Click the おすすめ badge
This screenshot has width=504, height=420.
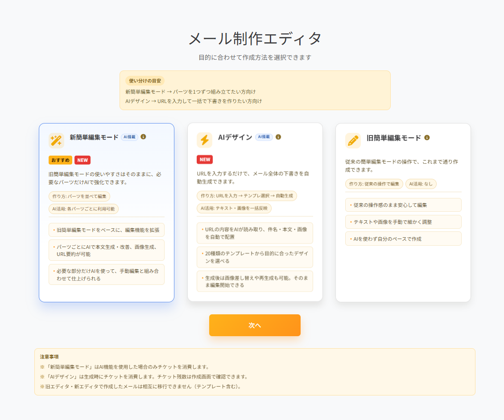[60, 160]
